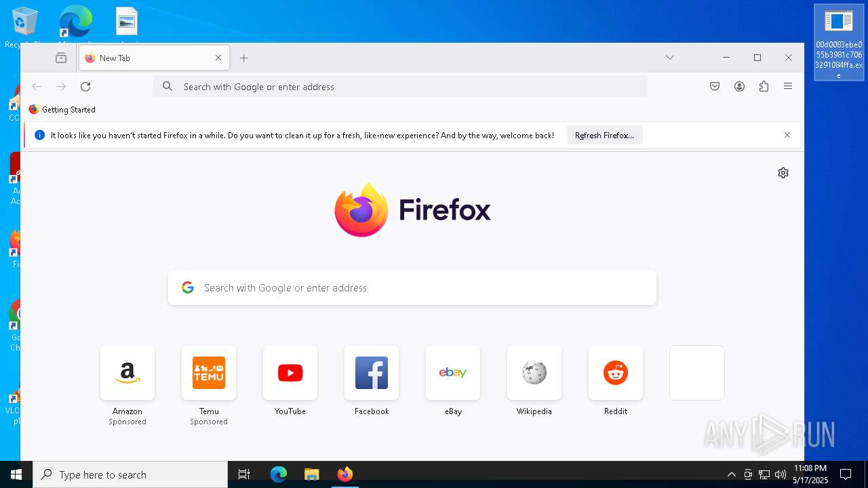
Task: Click the empty shortcut tile
Action: tap(697, 373)
